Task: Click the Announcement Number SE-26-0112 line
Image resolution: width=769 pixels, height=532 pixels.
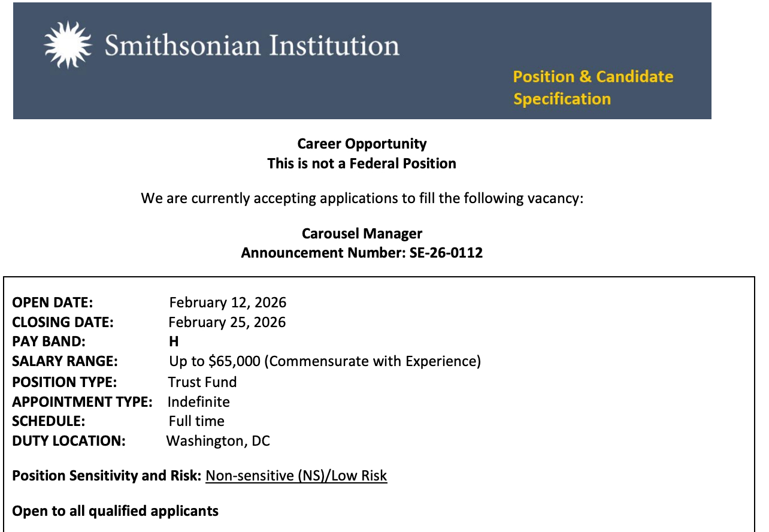Action: pos(362,253)
